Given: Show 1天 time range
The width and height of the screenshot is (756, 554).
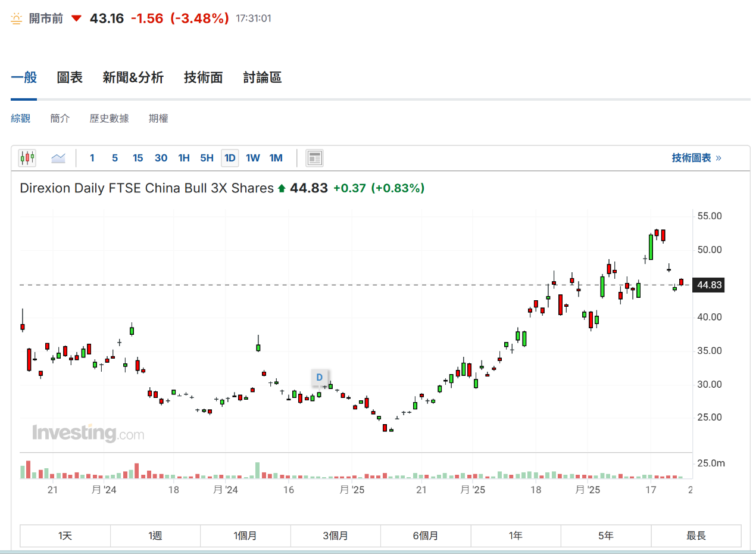Looking at the screenshot, I should tap(65, 536).
